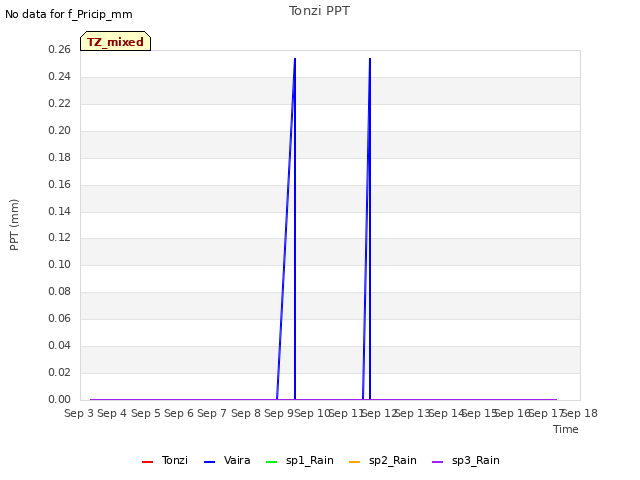
Task: Click the Time x-axis label
Action: pyautogui.click(x=566, y=429)
